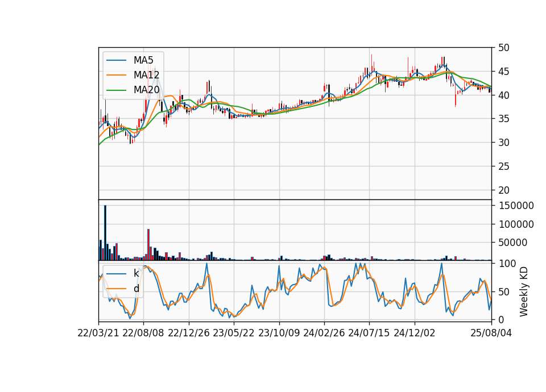Click the Weekly KD axis label
The image size is (546, 392).
tap(524, 292)
